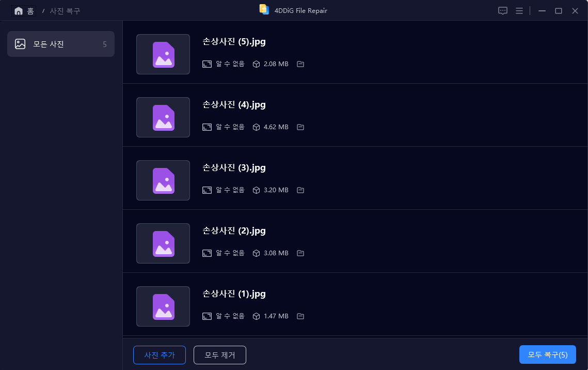The image size is (588, 370).
Task: Click the photo count 5 in sidebar
Action: point(105,44)
